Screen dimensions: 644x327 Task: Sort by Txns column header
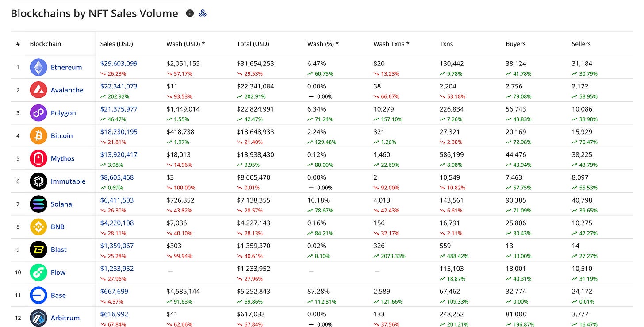[x=446, y=44]
